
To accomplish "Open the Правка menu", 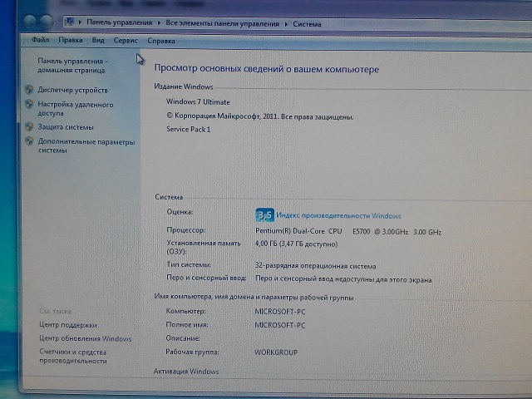I will tap(70, 40).
